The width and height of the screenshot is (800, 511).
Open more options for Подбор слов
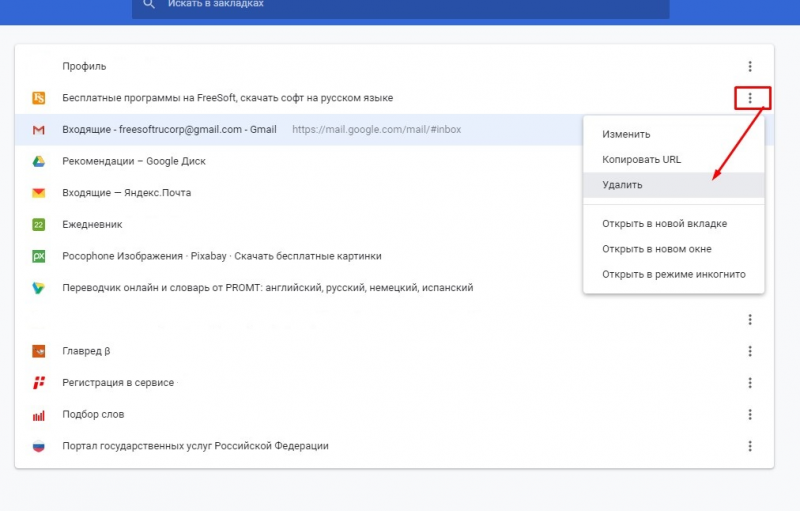(749, 415)
